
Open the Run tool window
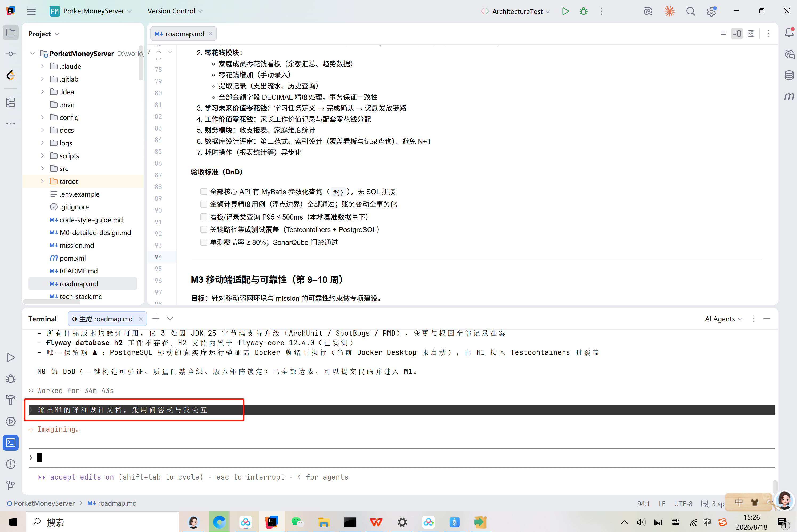click(x=10, y=358)
